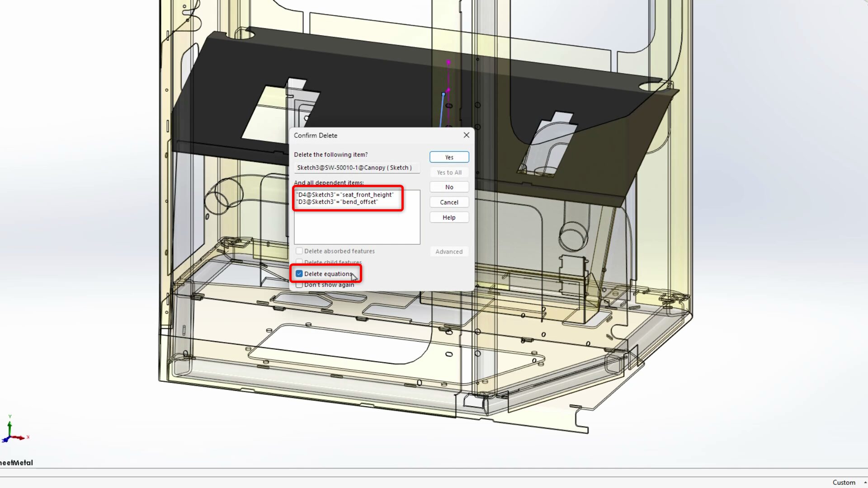Cancel the Confirm Delete dialog

tap(449, 202)
